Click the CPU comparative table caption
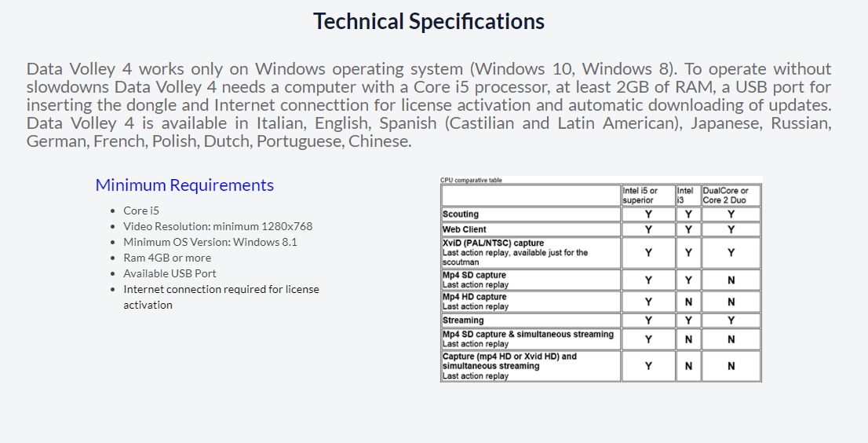 click(x=471, y=180)
